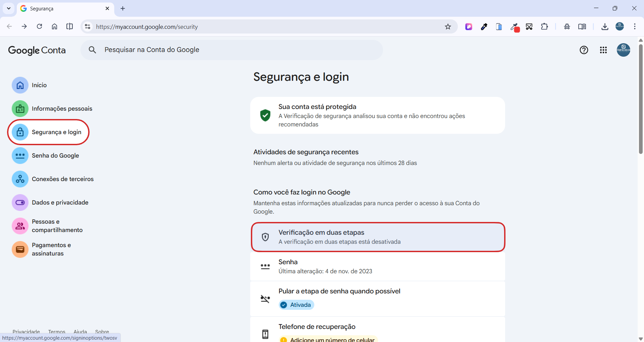Image resolution: width=644 pixels, height=342 pixels.
Task: Reload the Segurança page
Action: (x=39, y=26)
